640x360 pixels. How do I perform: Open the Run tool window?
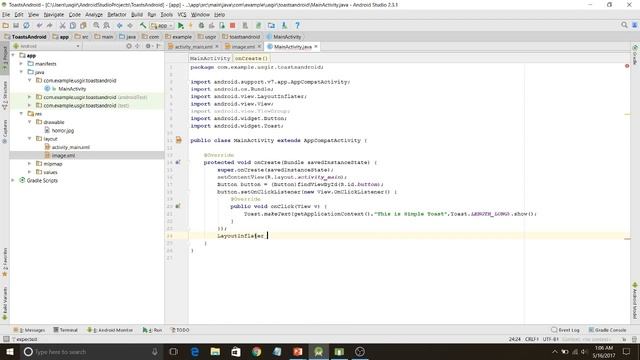coord(152,330)
